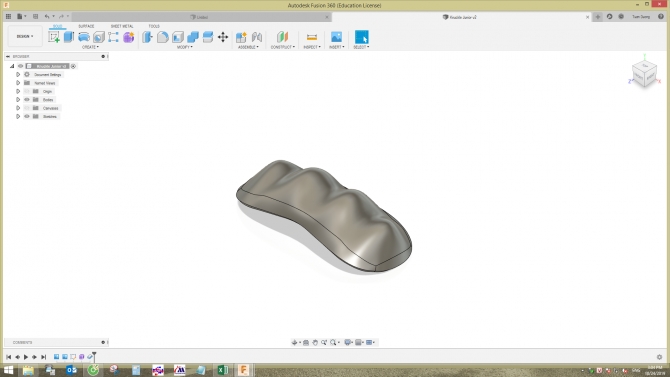Select the Combine tool
The width and height of the screenshot is (670, 377).
[193, 37]
